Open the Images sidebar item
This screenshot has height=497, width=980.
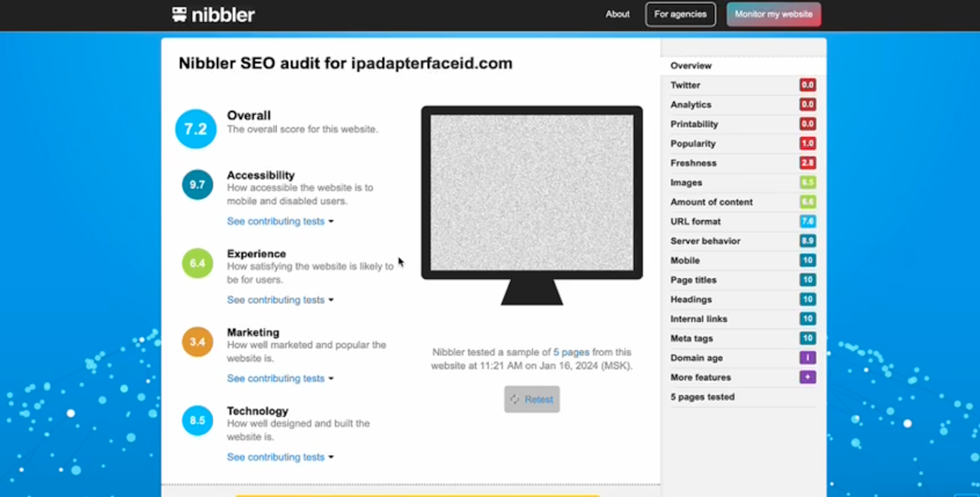(743, 183)
